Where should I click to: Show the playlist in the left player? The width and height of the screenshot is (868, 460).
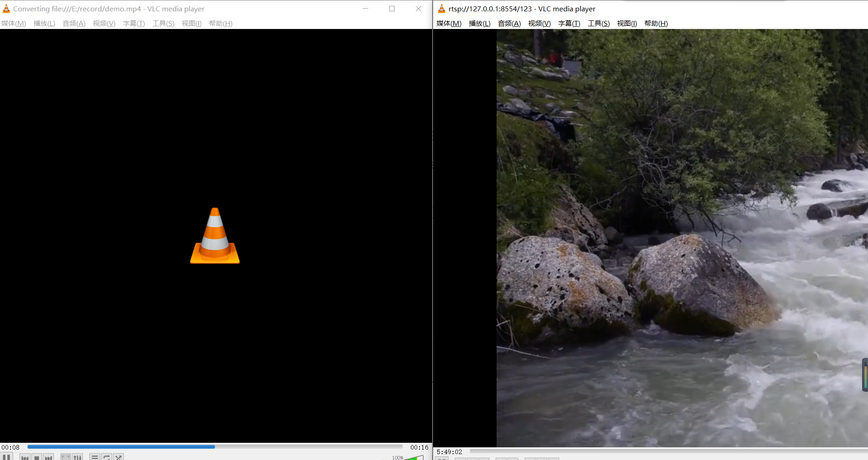[x=95, y=457]
